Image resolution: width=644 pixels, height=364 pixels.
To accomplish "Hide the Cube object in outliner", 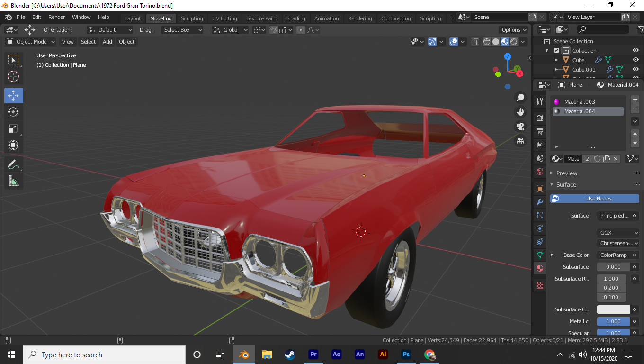I will [635, 60].
